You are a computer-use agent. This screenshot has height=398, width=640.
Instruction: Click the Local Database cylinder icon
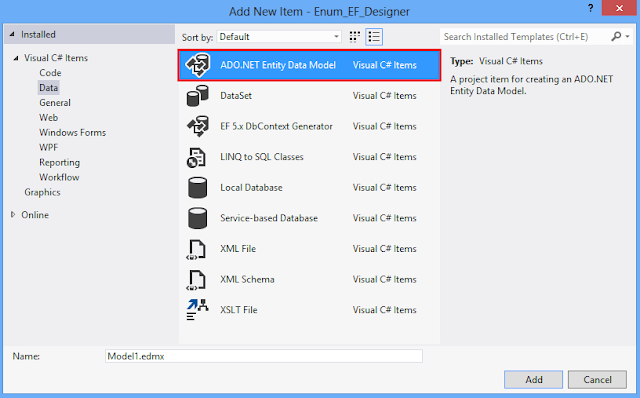[x=198, y=188]
